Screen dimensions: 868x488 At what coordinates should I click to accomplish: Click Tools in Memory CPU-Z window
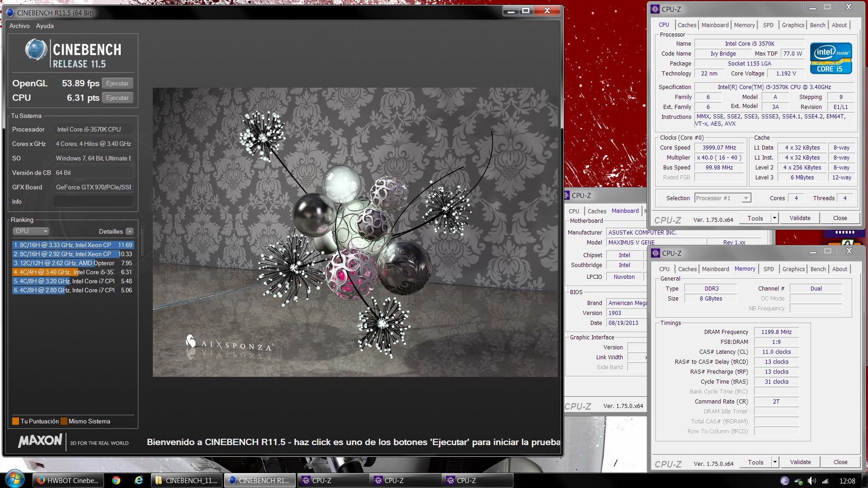(x=755, y=462)
